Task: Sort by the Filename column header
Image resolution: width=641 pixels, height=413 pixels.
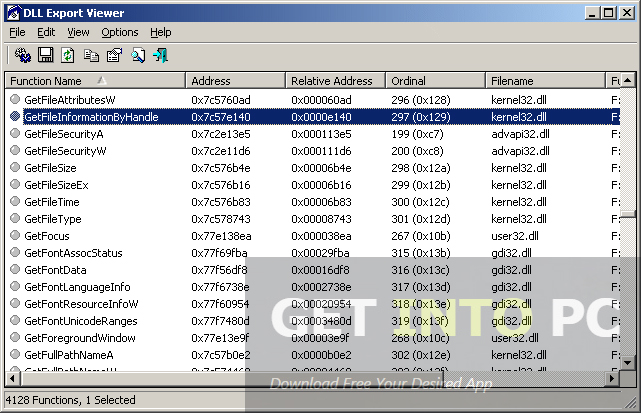Action: [545, 81]
